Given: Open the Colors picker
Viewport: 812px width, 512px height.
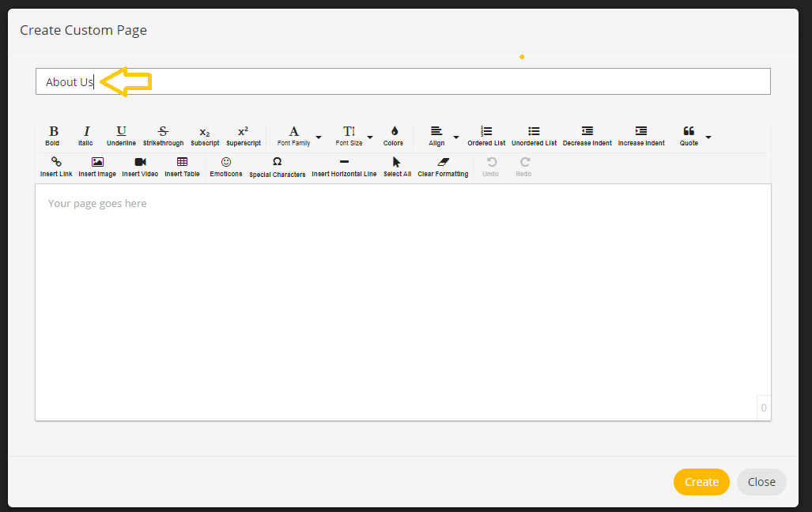Looking at the screenshot, I should coord(394,136).
